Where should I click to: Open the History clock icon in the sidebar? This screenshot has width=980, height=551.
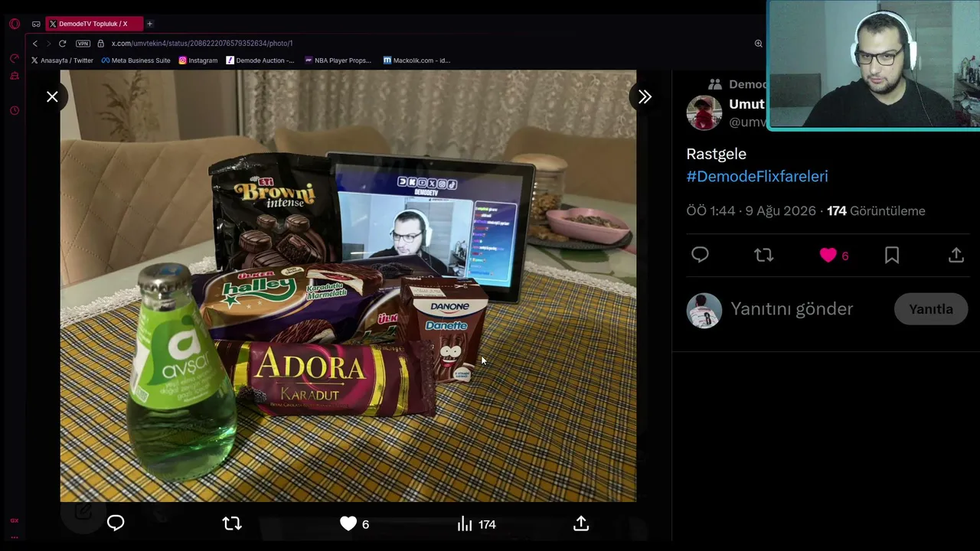(15, 111)
